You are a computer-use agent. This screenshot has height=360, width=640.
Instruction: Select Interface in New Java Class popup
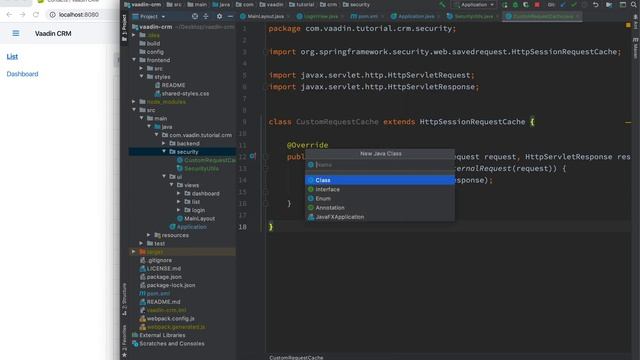pyautogui.click(x=380, y=189)
